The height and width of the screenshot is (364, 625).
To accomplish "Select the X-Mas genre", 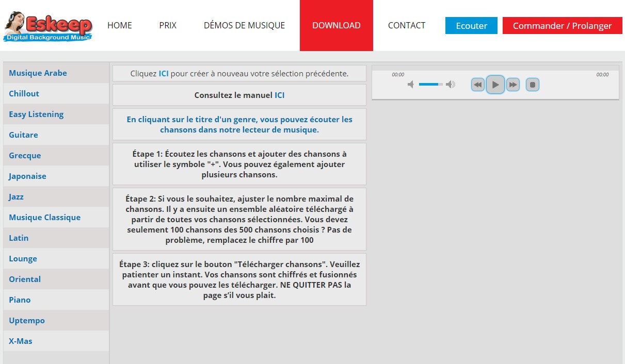I will pos(56,341).
